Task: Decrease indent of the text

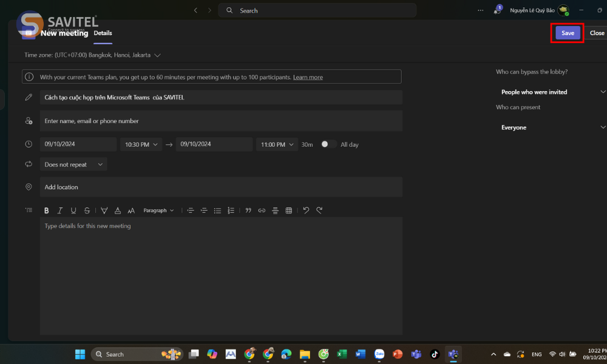Action: point(191,211)
